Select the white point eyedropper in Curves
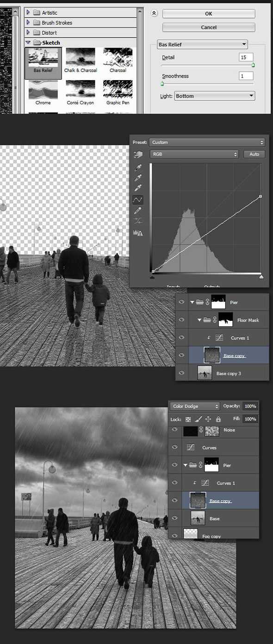The height and width of the screenshot is (644, 273). [137, 188]
